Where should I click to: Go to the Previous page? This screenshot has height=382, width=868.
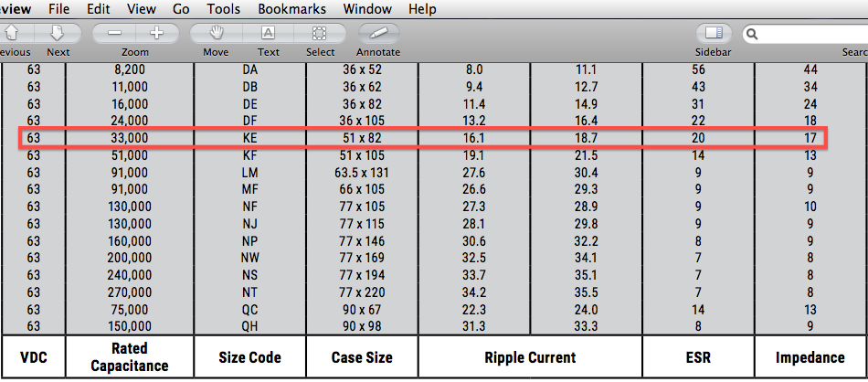tap(12, 33)
